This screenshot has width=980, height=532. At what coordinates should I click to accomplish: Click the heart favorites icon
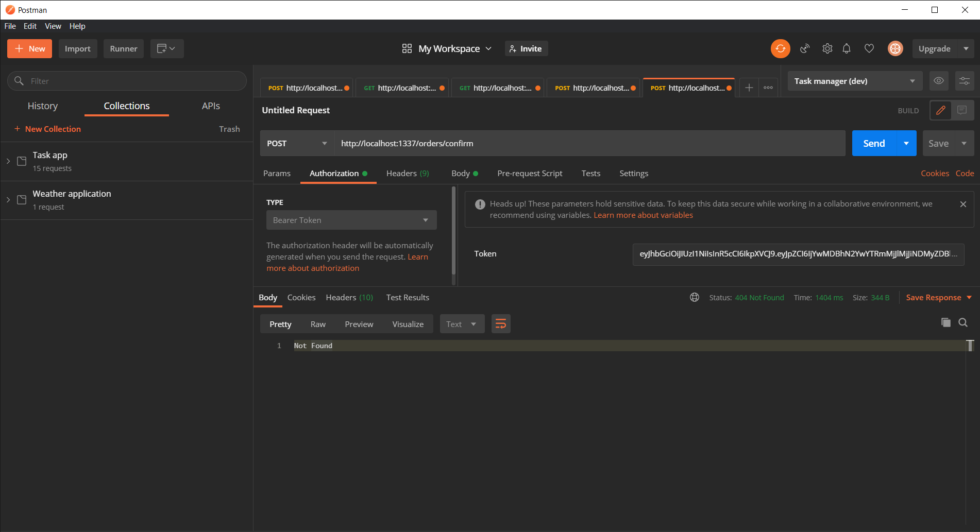point(869,48)
